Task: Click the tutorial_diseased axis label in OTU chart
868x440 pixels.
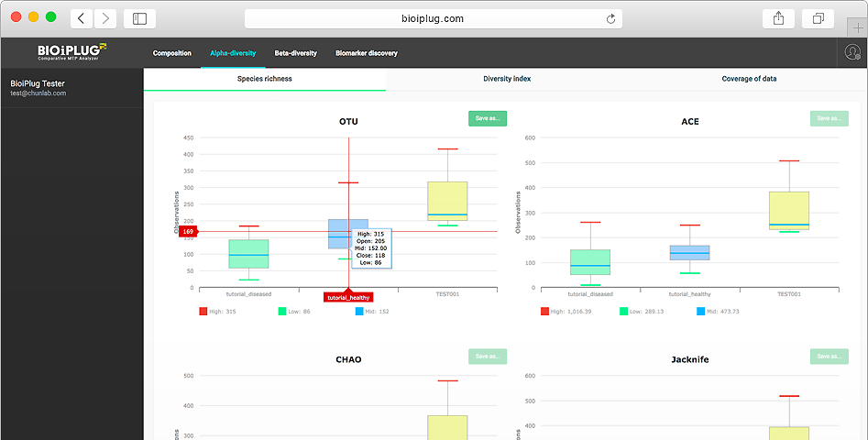Action: click(248, 294)
